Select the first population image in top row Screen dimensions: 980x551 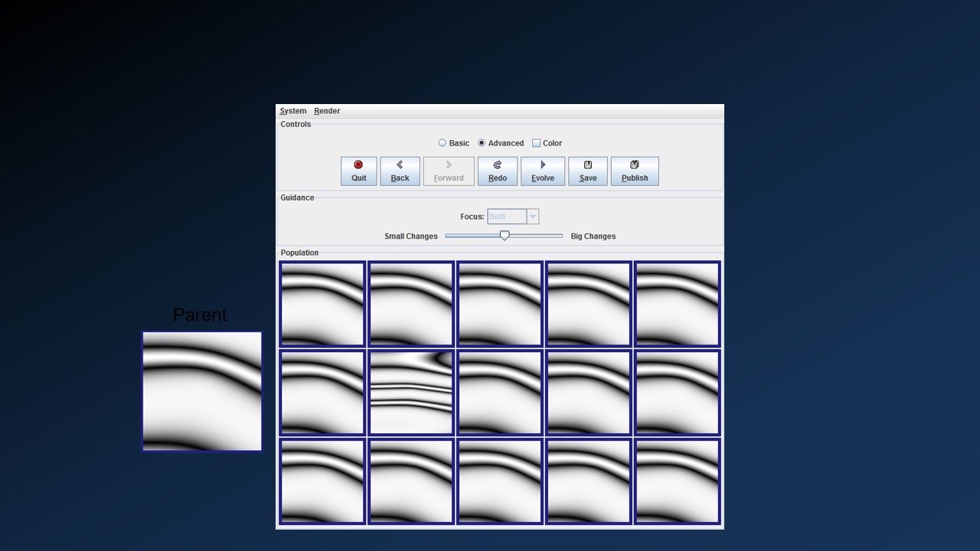[x=322, y=304]
